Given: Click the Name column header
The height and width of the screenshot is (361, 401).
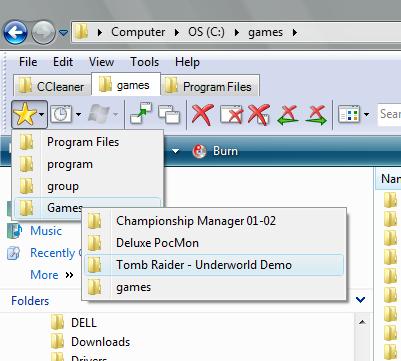Looking at the screenshot, I should [389, 179].
